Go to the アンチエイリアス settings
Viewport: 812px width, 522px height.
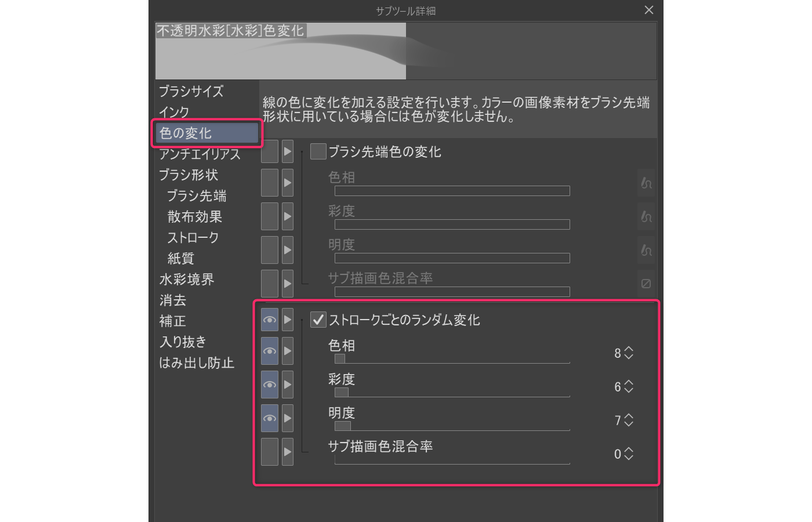200,154
